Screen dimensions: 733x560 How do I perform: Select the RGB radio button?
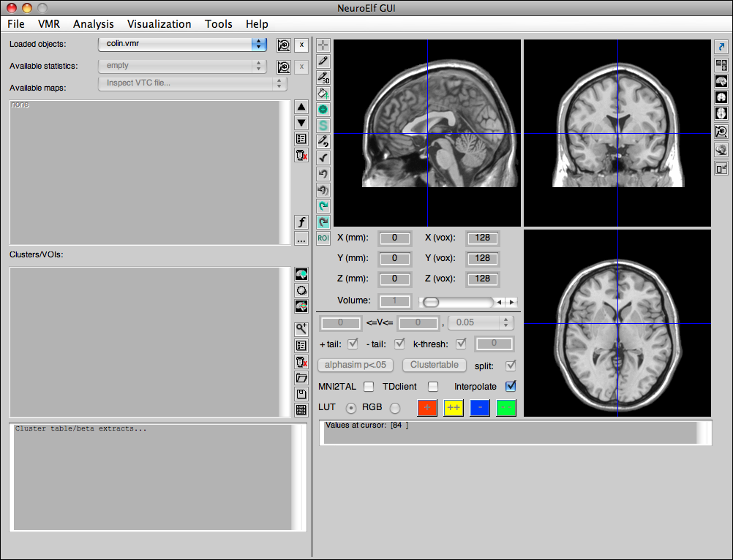point(395,407)
